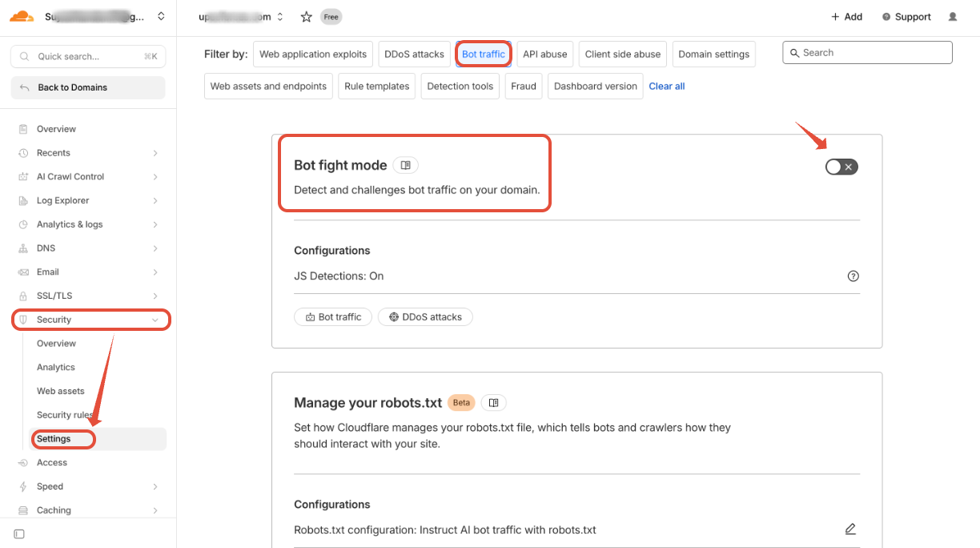Select the Bot traffic filter

(484, 54)
